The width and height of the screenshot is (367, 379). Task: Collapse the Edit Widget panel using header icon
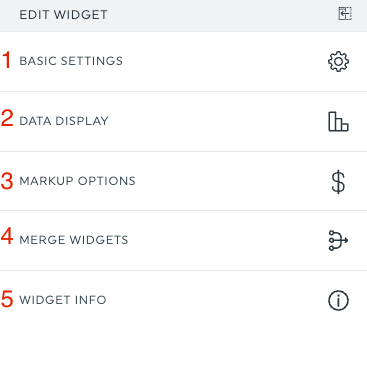pos(345,14)
